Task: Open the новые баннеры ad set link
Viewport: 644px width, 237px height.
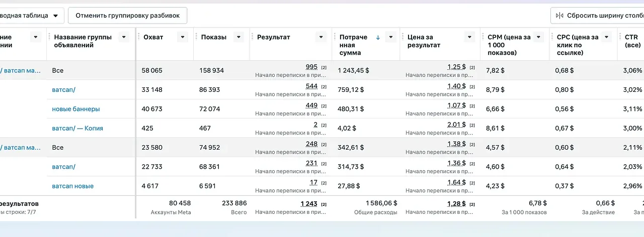Action: click(76, 109)
